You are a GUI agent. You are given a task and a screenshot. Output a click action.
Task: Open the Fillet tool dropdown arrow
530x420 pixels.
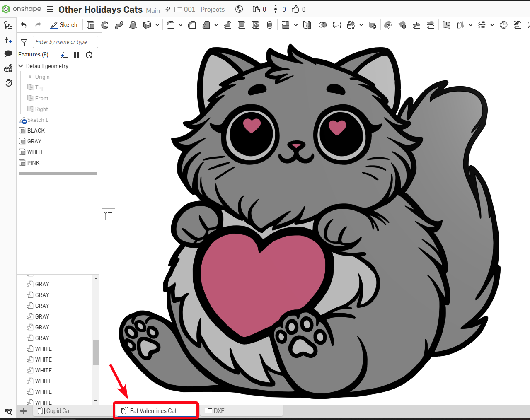coord(181,25)
